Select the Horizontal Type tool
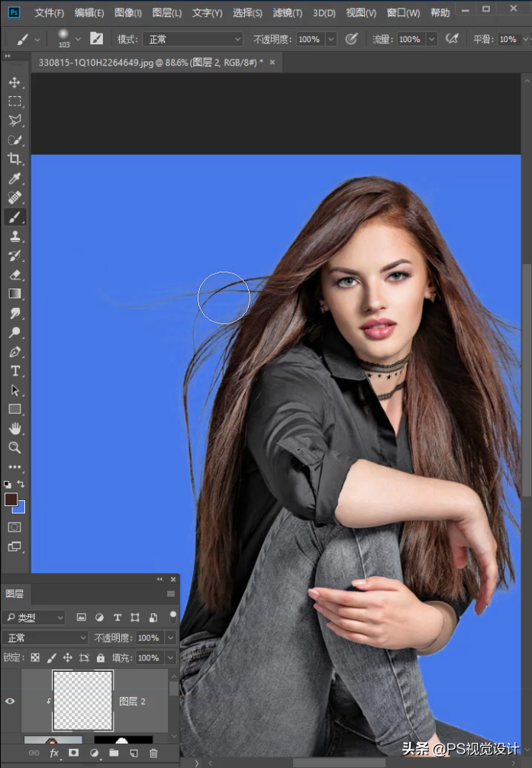The image size is (532, 768). 15,371
